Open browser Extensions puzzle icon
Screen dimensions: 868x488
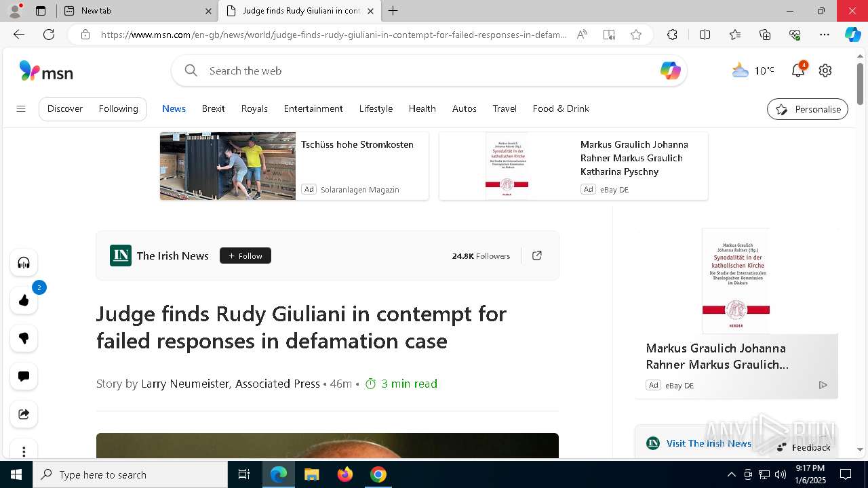coord(672,35)
